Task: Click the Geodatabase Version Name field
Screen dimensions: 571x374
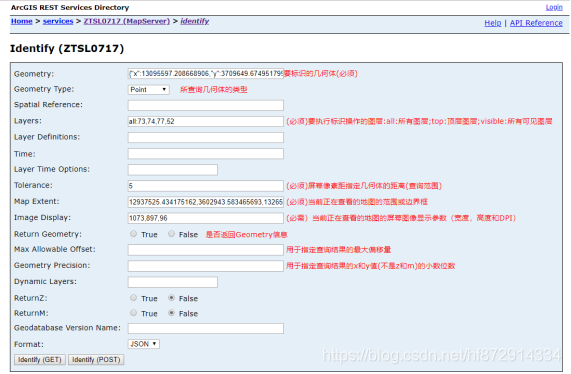Action: (206, 328)
